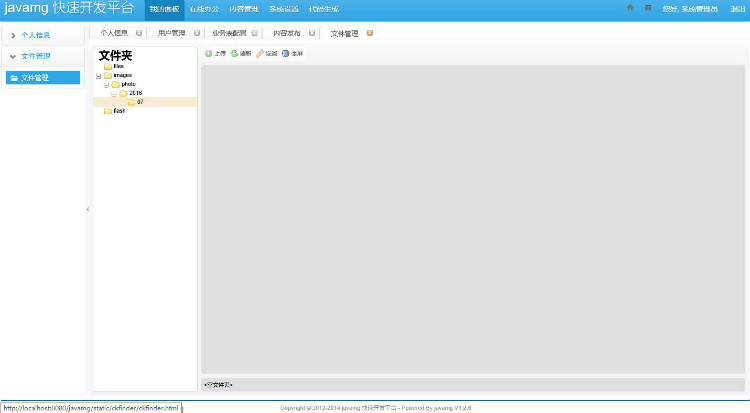
Task: Collapse the 2018 folder tree node
Action: tap(114, 94)
